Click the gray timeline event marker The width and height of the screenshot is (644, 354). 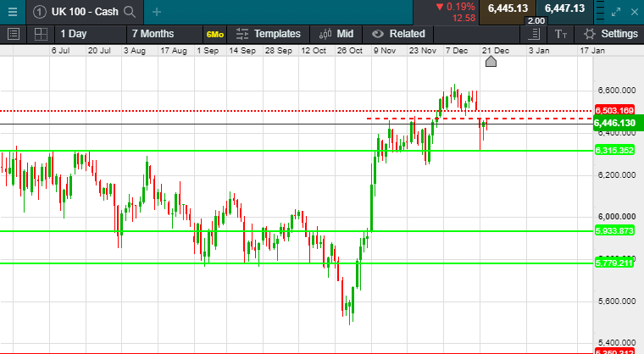point(491,62)
